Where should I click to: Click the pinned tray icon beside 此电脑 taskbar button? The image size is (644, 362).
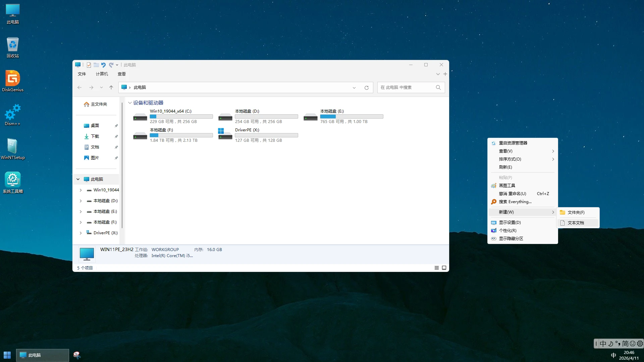pyautogui.click(x=77, y=355)
